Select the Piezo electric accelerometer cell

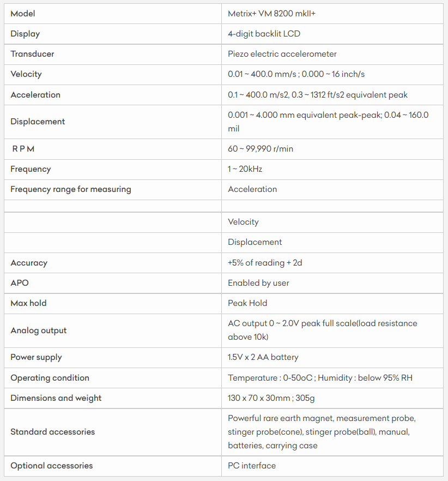click(x=282, y=54)
